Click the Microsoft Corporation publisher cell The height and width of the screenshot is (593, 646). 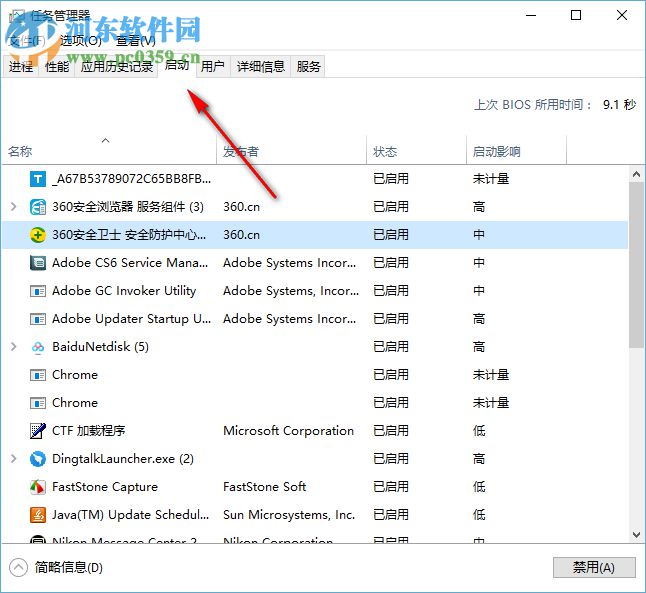[288, 431]
